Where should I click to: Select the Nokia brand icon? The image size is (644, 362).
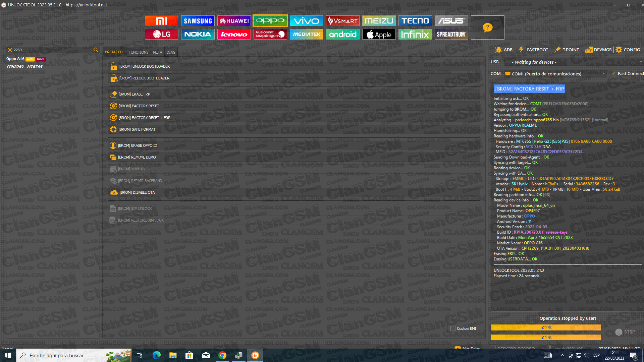(x=198, y=34)
